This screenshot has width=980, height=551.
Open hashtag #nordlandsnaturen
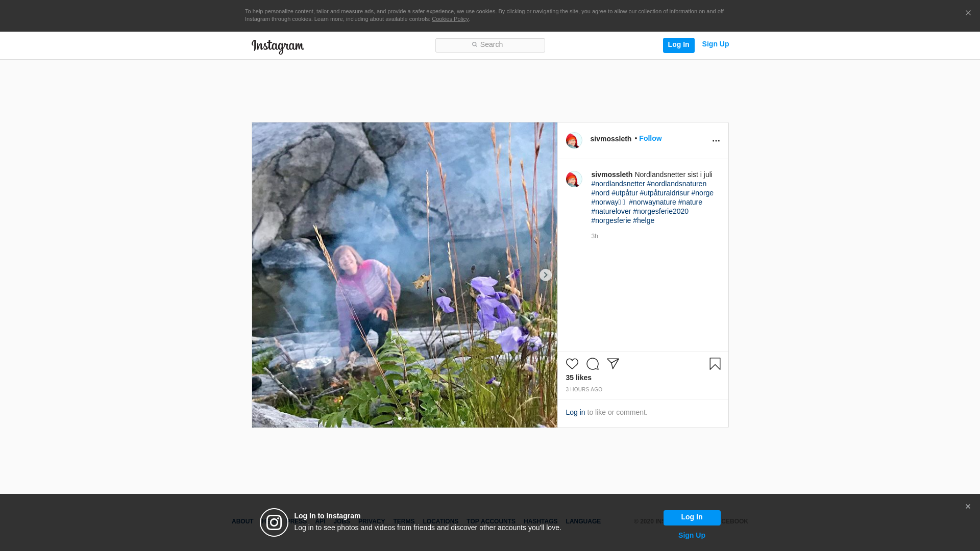point(676,184)
